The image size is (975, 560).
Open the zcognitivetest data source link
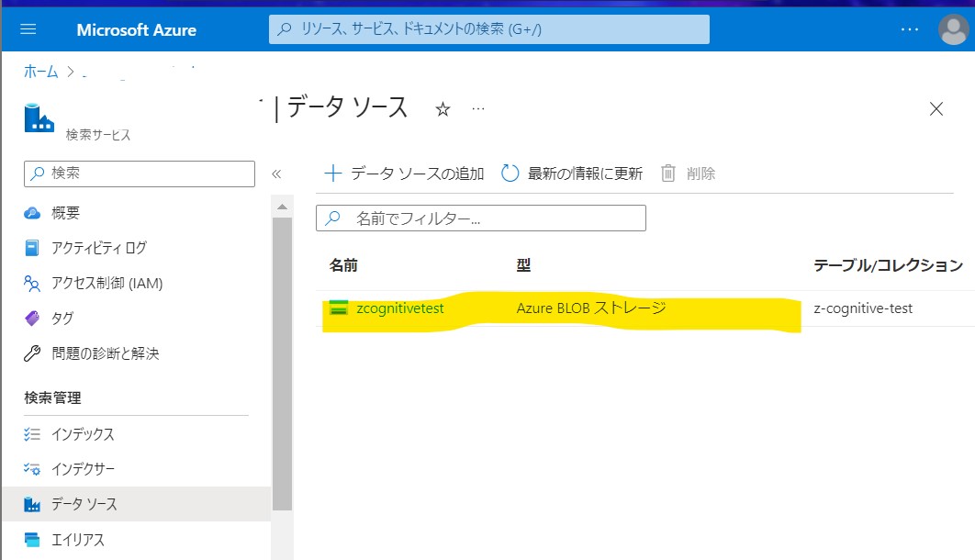pyautogui.click(x=400, y=308)
